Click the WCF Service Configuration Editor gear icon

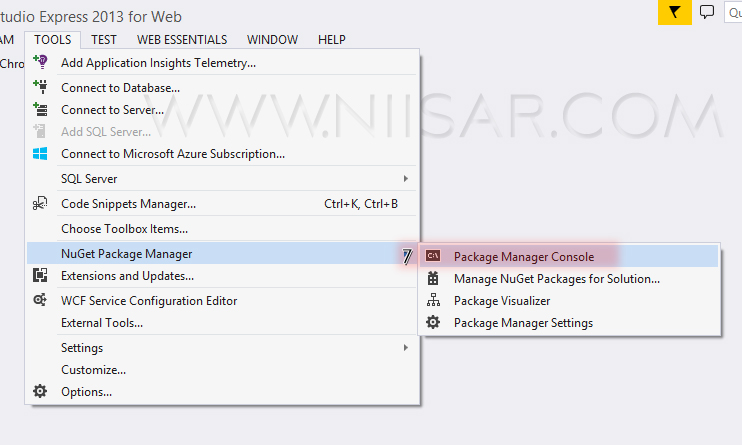(x=40, y=300)
